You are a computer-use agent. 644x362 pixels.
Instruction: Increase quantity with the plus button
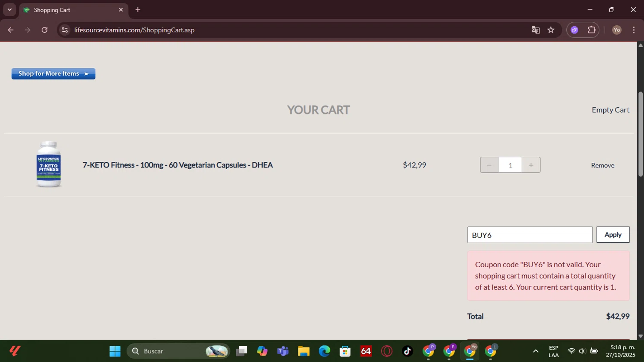coord(531,165)
